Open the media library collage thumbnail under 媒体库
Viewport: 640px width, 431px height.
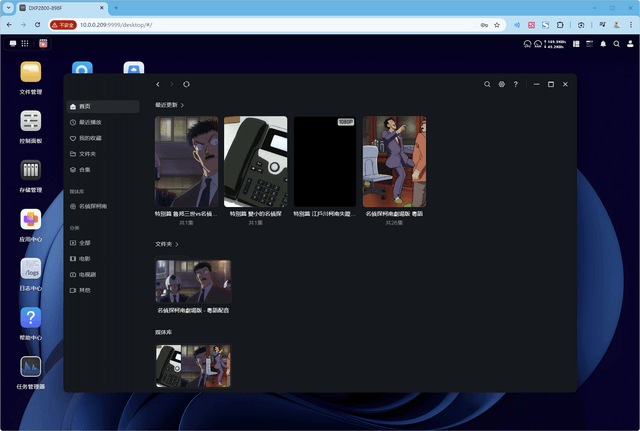pyautogui.click(x=193, y=366)
